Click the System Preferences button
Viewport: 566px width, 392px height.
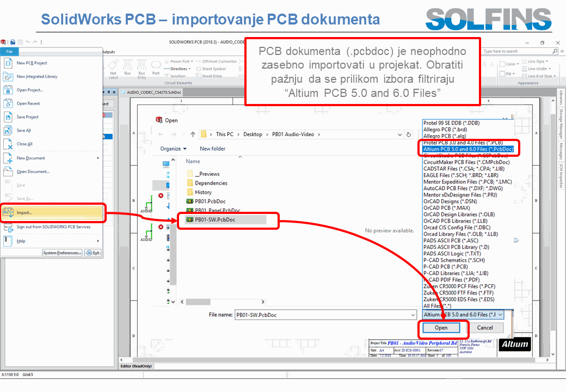tap(62, 253)
